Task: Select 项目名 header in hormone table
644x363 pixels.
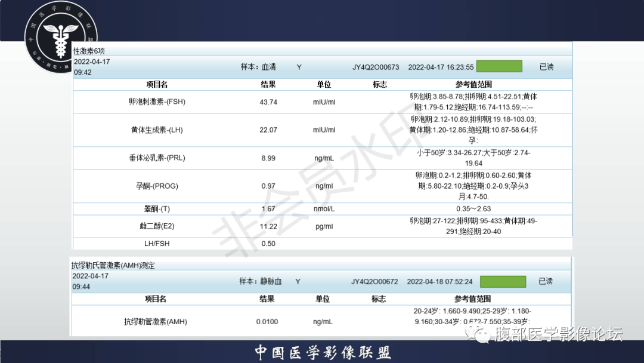Action: pos(157,84)
